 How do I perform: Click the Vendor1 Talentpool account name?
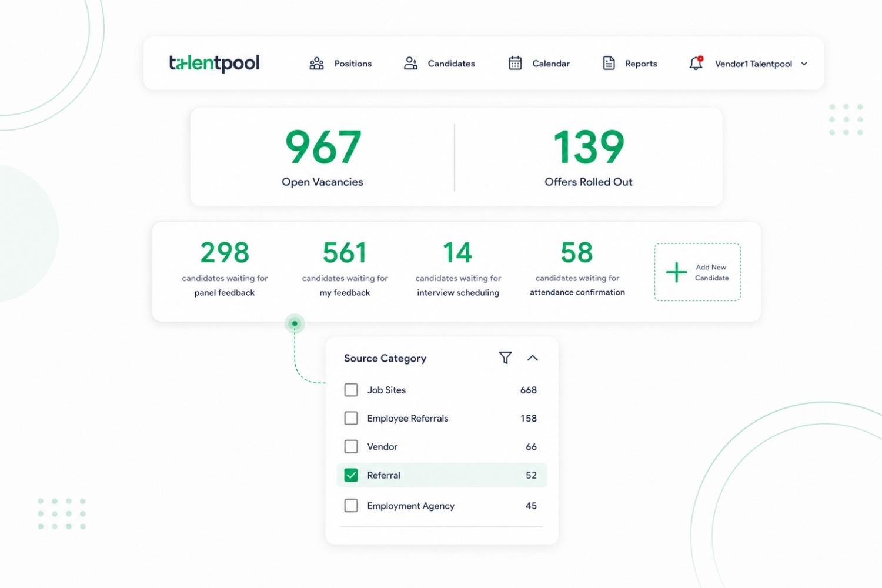pos(753,64)
